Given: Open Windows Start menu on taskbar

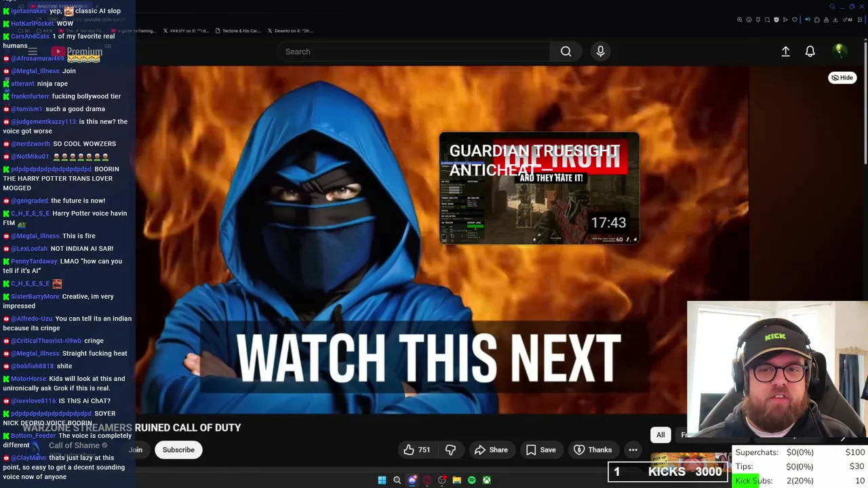Looking at the screenshot, I should 382,480.
